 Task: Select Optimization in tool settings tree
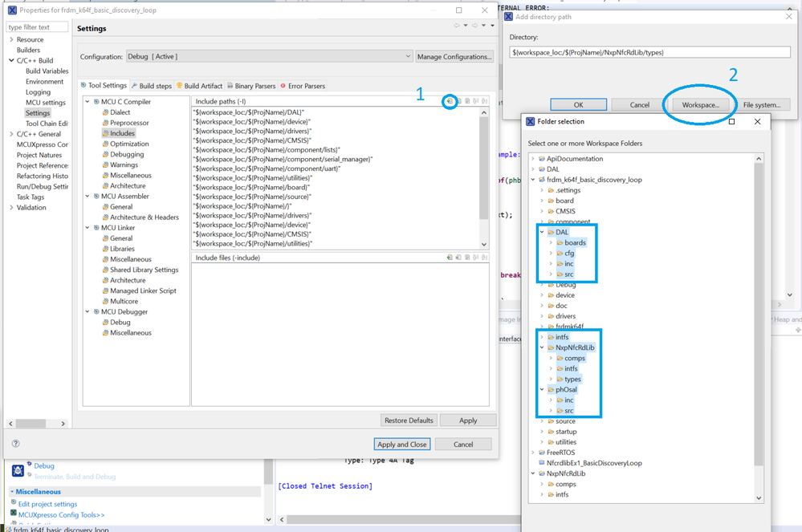(x=126, y=144)
